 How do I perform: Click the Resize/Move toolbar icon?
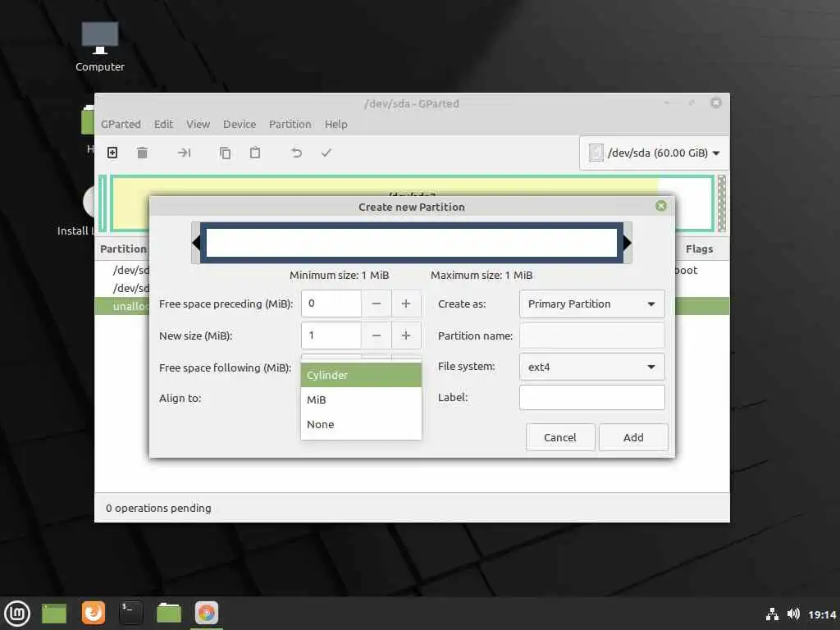click(x=184, y=153)
